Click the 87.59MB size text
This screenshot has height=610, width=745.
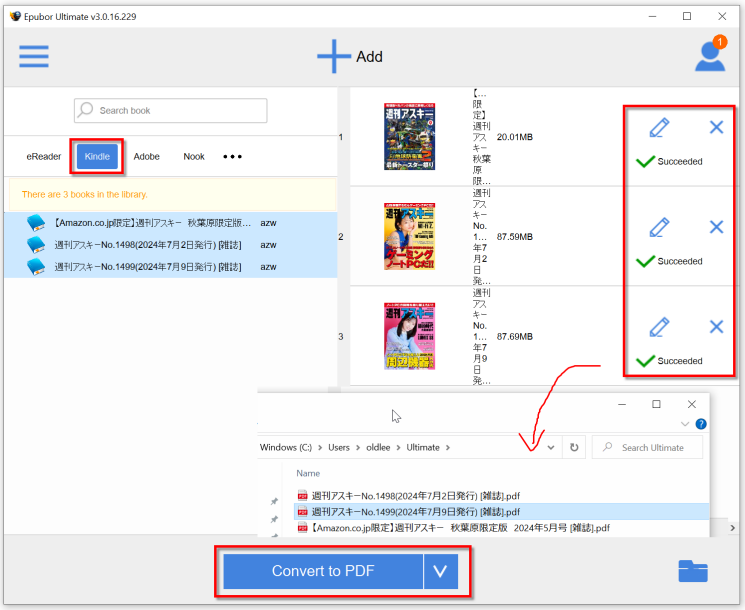click(x=515, y=237)
